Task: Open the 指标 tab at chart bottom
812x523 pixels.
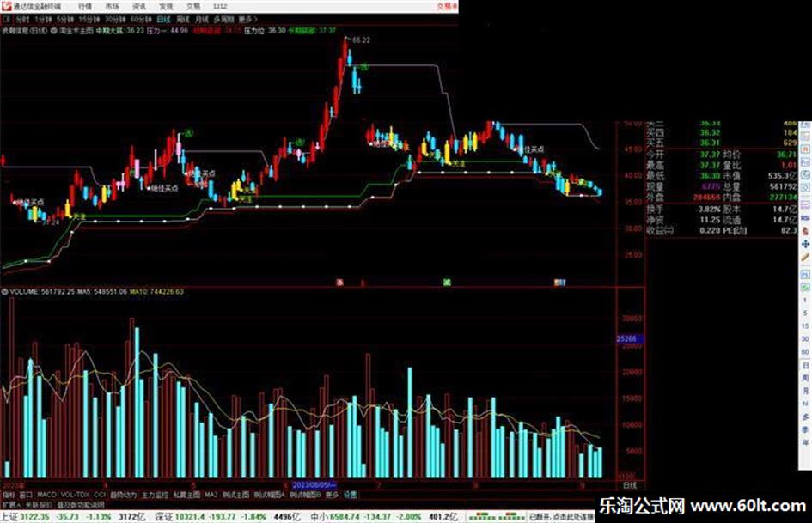Action: tap(9, 495)
